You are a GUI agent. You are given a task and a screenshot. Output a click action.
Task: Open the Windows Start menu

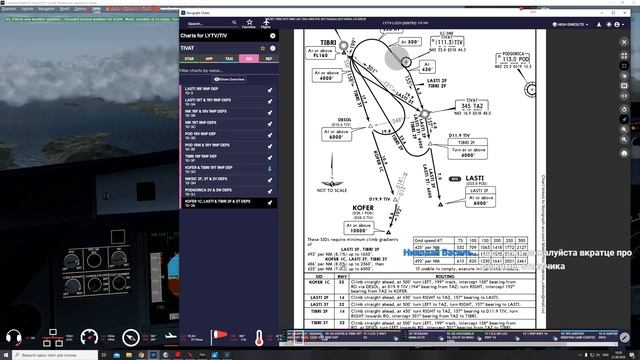(6, 355)
